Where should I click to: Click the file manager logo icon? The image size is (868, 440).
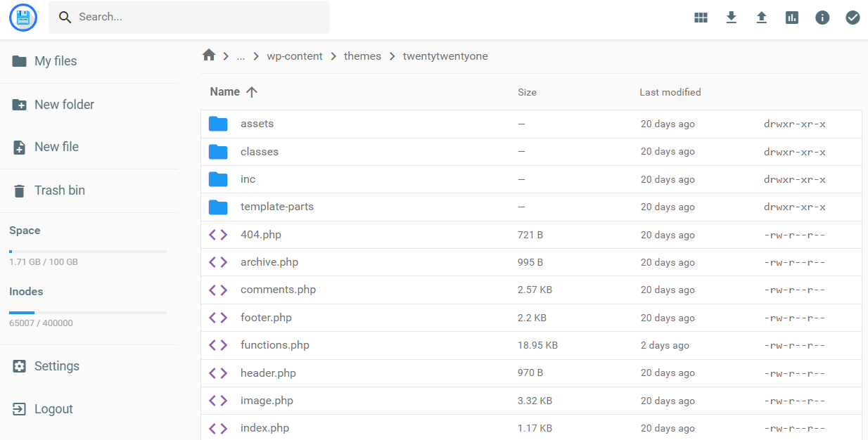(23, 17)
